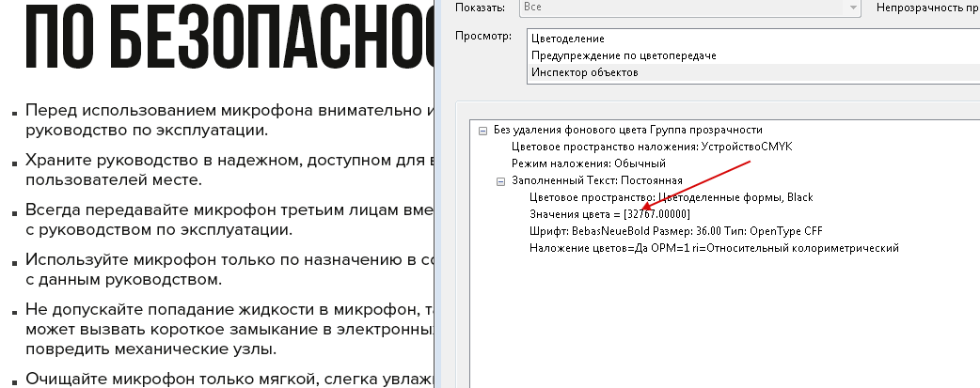Click the 'Храните руководство в надежном' paragraph

(x=229, y=170)
